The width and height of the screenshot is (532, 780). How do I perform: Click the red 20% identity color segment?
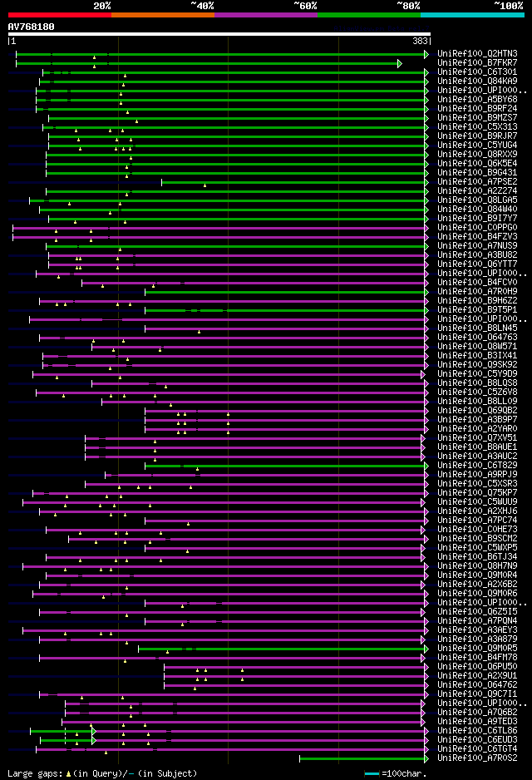(x=60, y=16)
